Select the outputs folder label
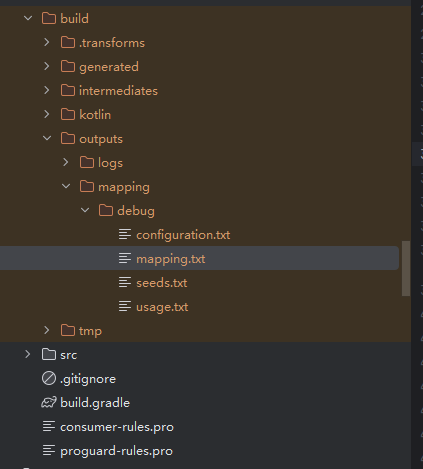 [x=101, y=139]
